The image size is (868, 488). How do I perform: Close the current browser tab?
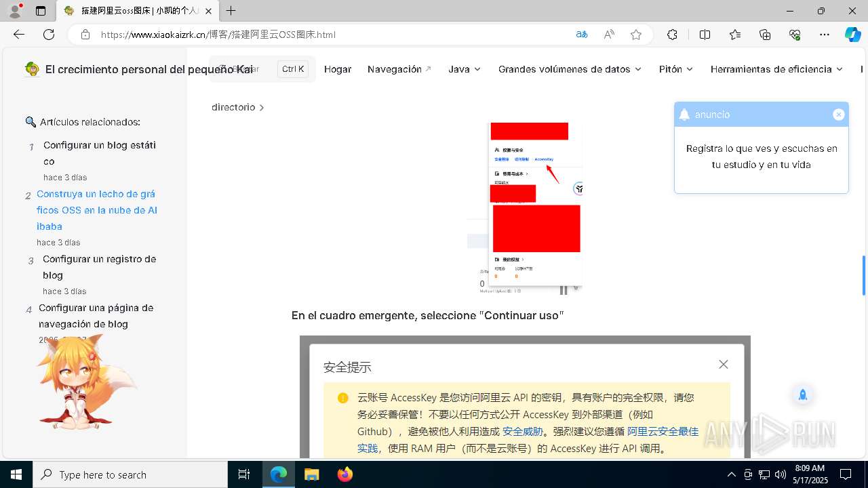(208, 11)
